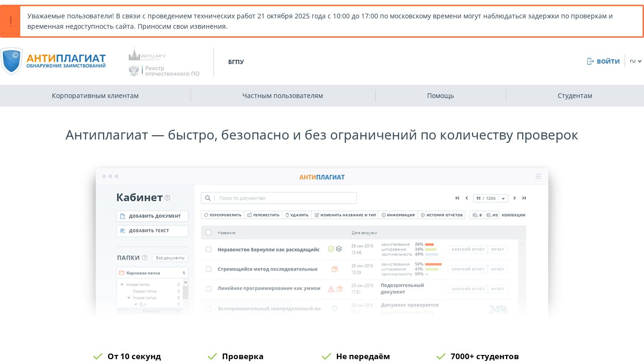644x362 pixels.
Task: Click the "От 10 секунд" feature text
Action: (x=134, y=356)
